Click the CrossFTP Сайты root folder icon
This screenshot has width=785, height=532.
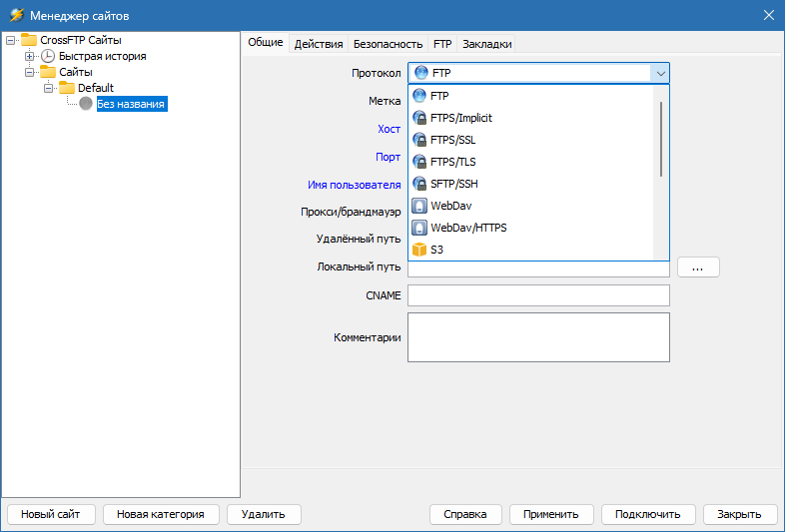(x=29, y=40)
